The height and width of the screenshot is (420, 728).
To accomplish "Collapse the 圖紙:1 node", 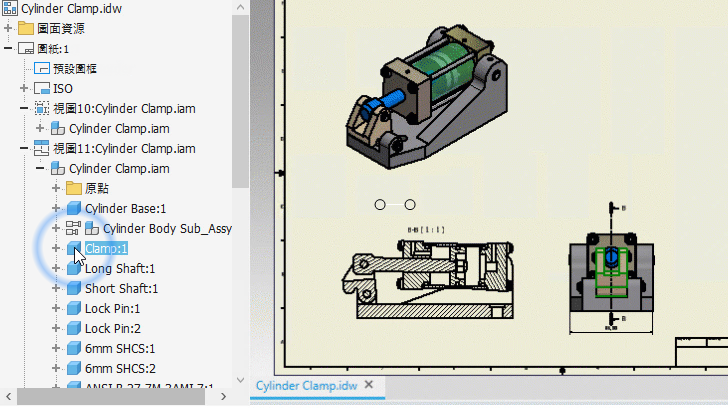I will 8,48.
